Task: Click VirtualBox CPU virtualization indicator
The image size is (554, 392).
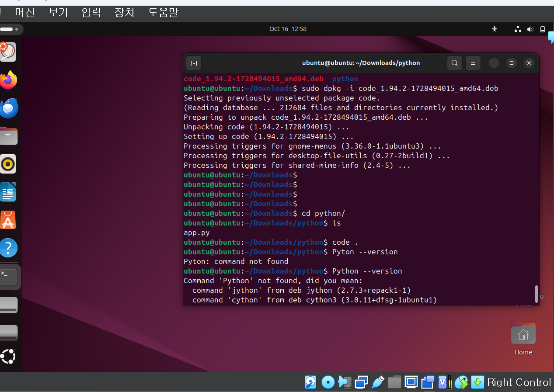Action: point(445,382)
